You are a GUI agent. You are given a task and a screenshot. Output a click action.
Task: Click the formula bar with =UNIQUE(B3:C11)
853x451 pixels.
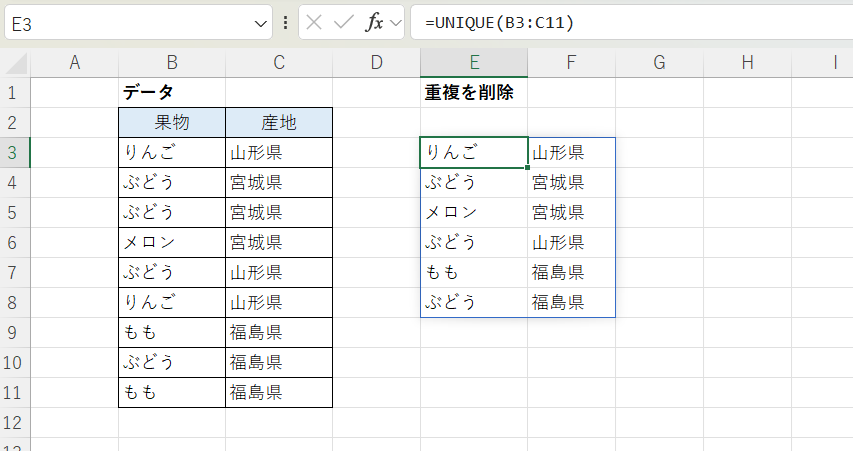click(x=631, y=23)
